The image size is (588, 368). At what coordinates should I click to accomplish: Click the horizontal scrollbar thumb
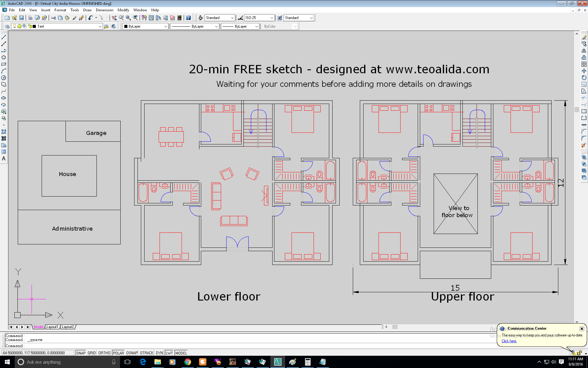[x=395, y=327]
